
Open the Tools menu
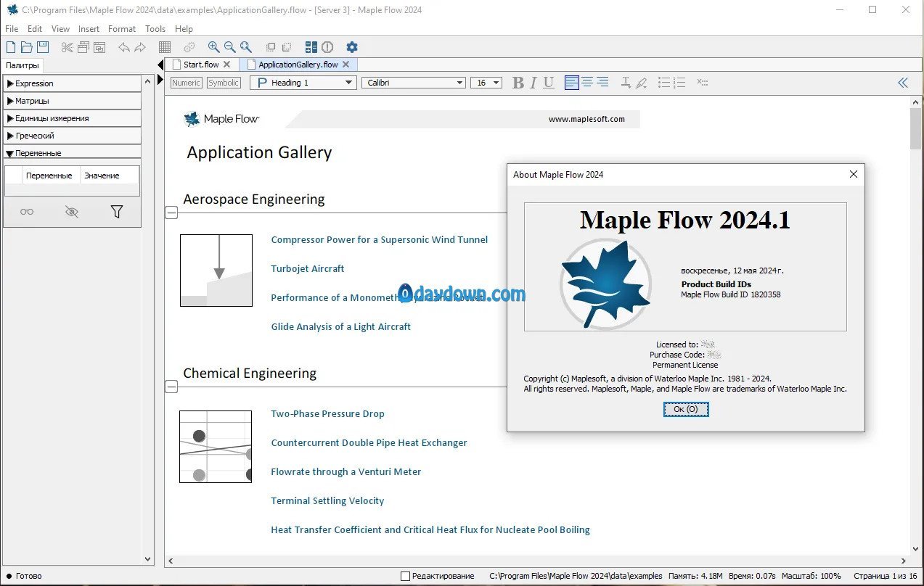[155, 29]
